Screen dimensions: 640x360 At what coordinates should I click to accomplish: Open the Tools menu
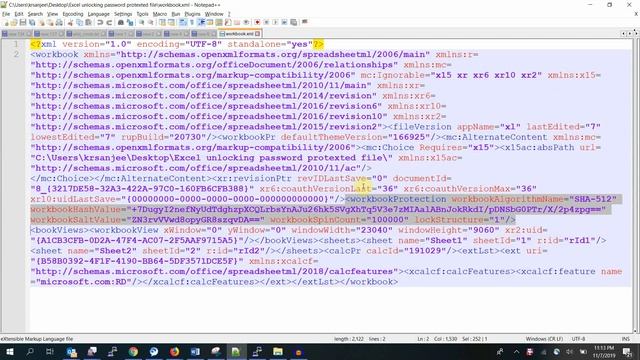142,14
